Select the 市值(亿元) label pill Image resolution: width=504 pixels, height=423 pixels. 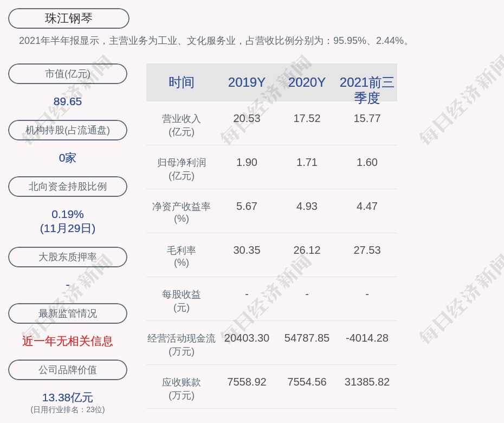(x=68, y=74)
